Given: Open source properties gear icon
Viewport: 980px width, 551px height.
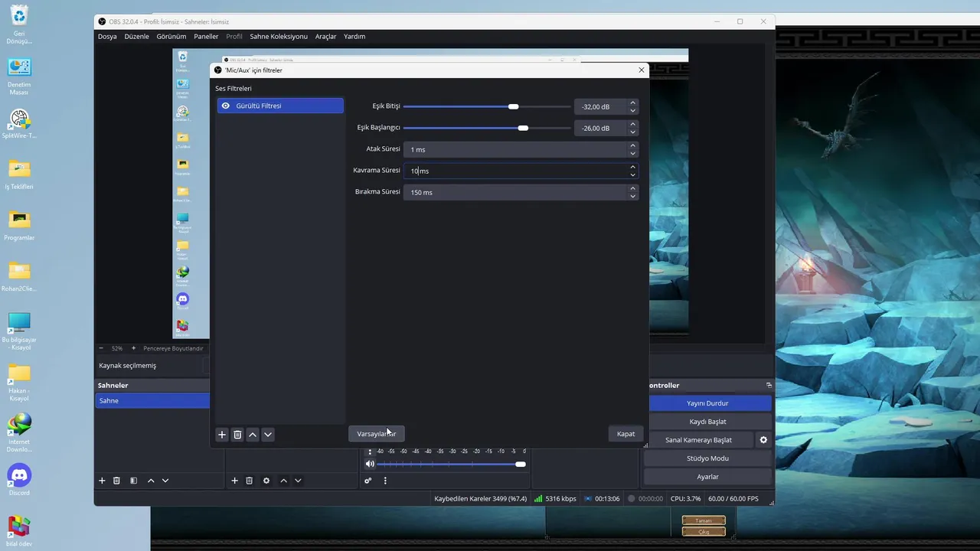Looking at the screenshot, I should tap(266, 481).
